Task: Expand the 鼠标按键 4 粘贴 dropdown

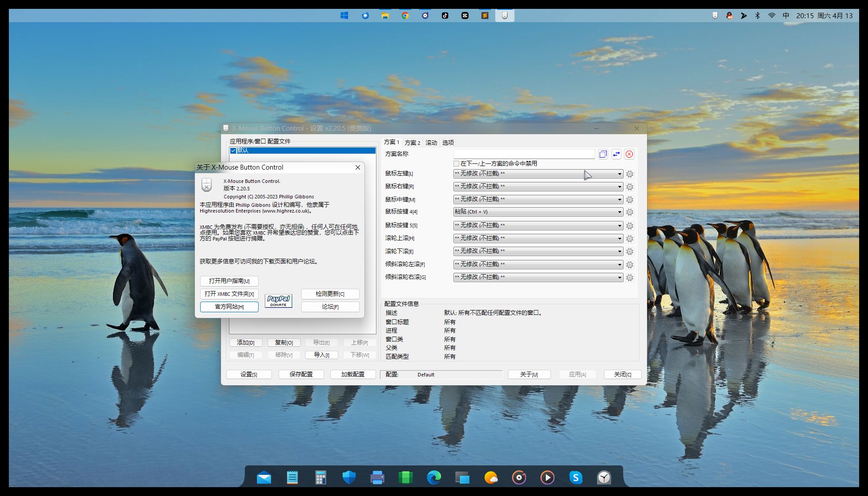Action: coord(538,212)
